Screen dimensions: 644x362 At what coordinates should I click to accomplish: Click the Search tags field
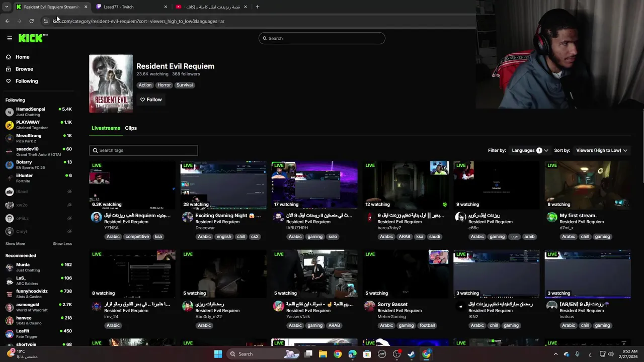pos(143,150)
